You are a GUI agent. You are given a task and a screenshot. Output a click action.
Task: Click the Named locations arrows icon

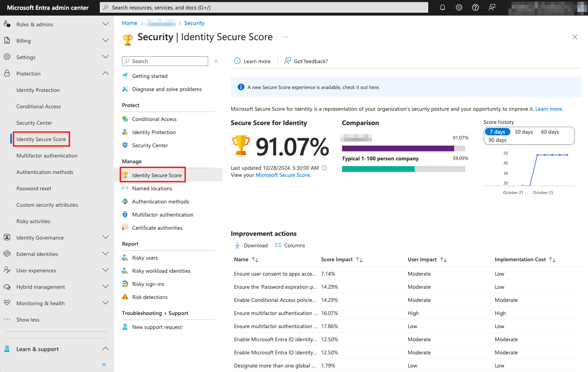(125, 188)
